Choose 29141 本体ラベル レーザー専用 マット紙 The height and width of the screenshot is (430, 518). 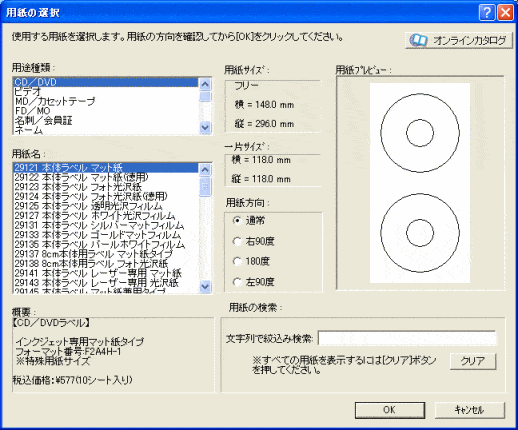point(106,274)
